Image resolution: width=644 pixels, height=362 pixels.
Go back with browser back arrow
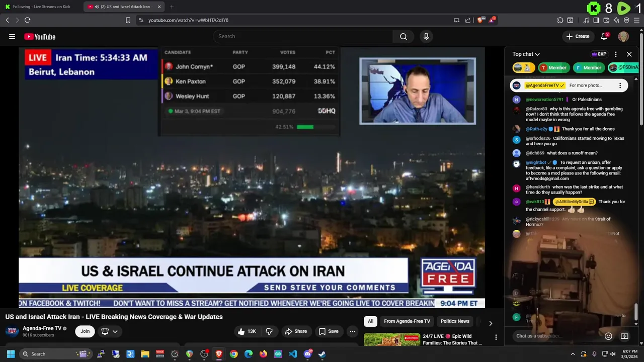point(7,20)
